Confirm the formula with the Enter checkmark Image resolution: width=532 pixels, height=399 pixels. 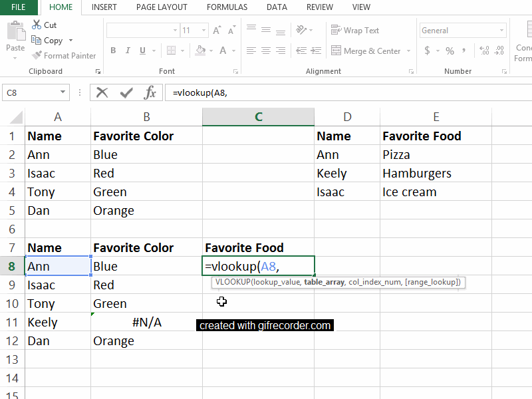(126, 92)
